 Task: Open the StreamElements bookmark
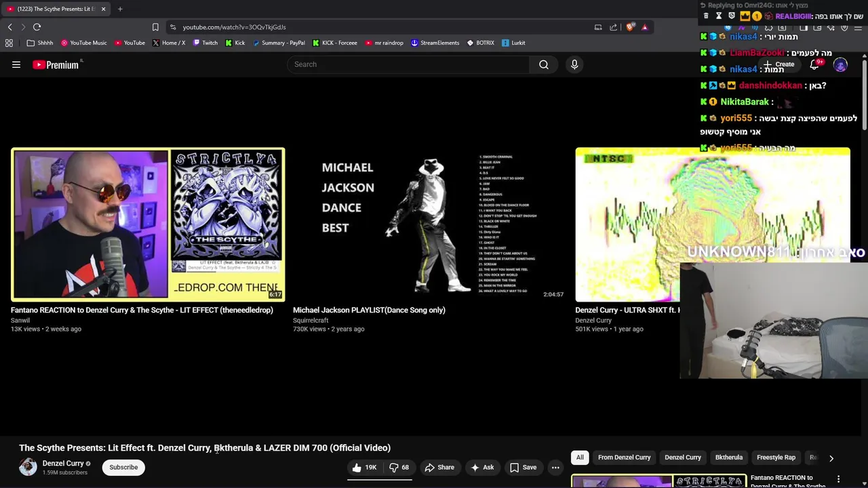(435, 43)
